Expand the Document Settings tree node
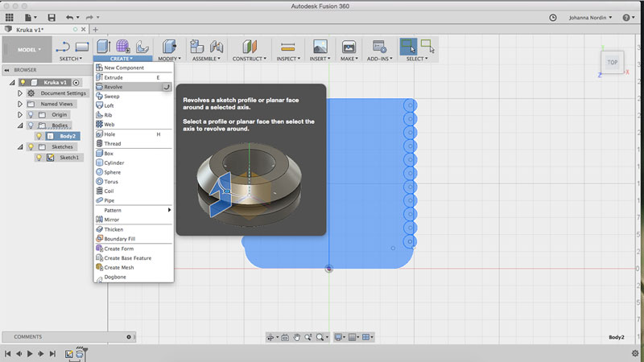Viewport: 644px width, 362px height. point(20,93)
